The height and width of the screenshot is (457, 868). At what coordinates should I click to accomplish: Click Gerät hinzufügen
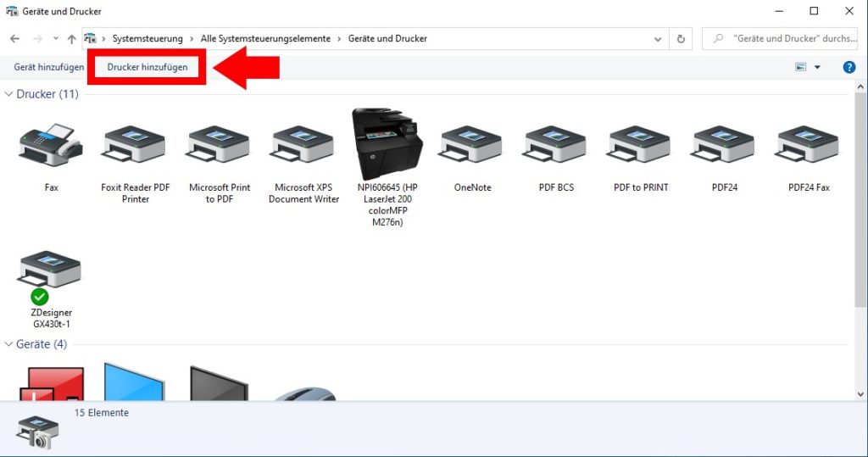pos(48,67)
